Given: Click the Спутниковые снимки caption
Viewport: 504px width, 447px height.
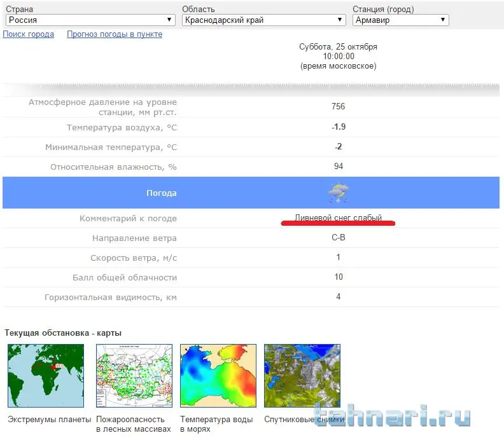Looking at the screenshot, I should 304,420.
